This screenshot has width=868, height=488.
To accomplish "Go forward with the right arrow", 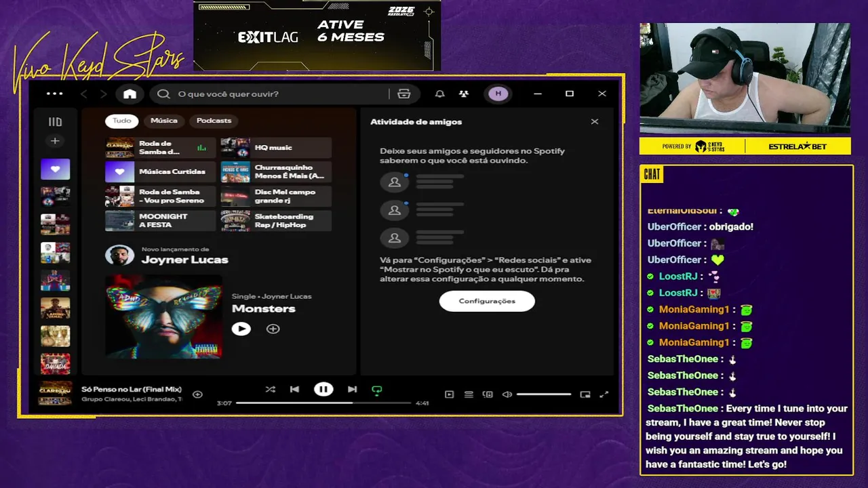I will 103,94.
